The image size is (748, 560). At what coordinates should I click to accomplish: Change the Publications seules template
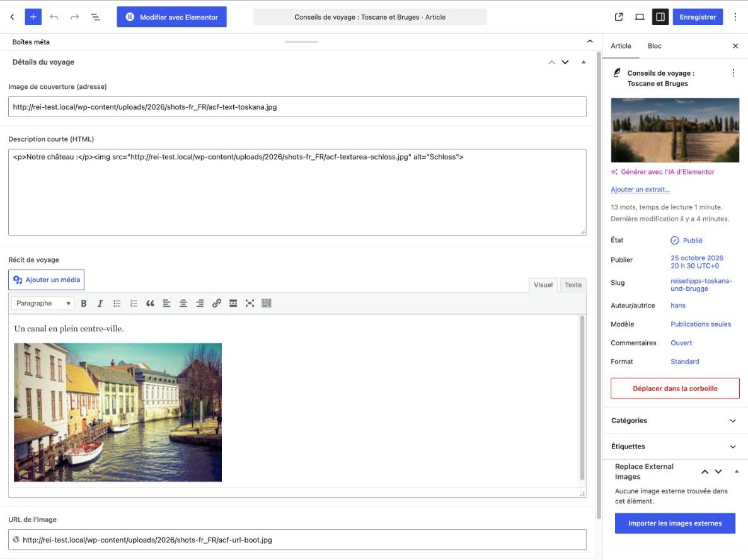pyautogui.click(x=701, y=324)
